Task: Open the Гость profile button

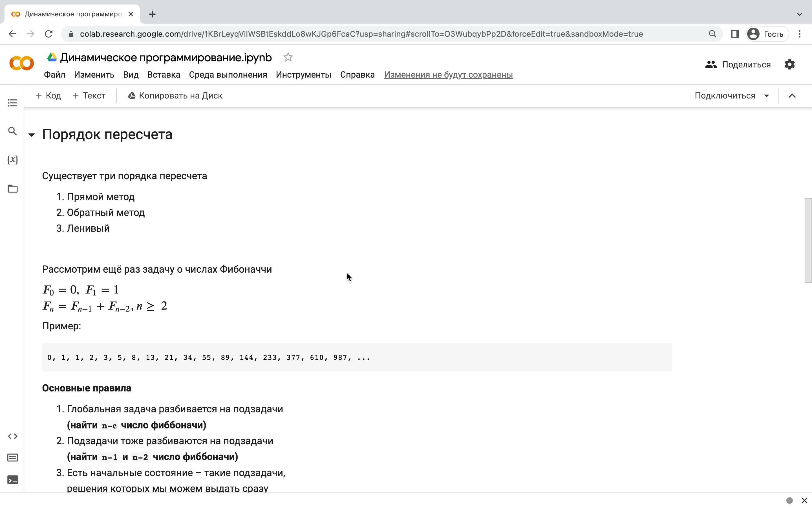Action: point(767,34)
